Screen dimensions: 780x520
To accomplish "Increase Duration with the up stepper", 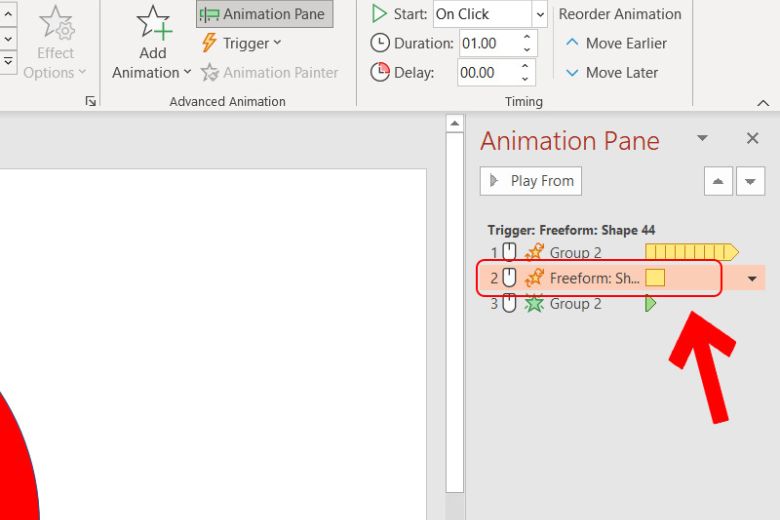I will 527,37.
